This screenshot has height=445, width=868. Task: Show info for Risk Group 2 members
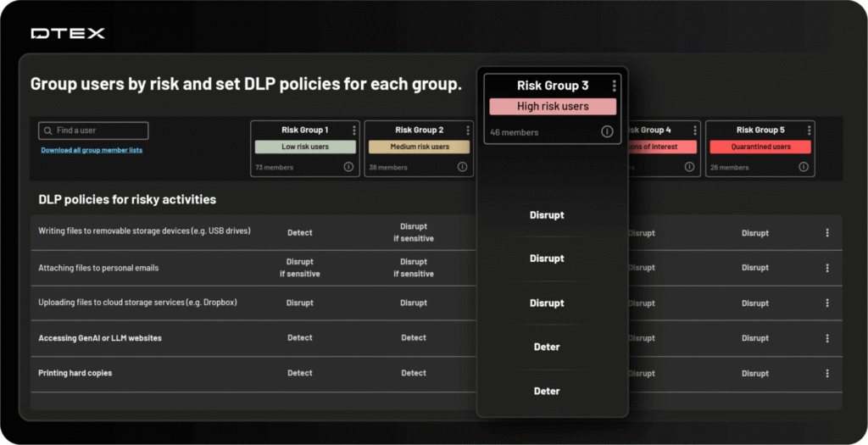tap(462, 167)
